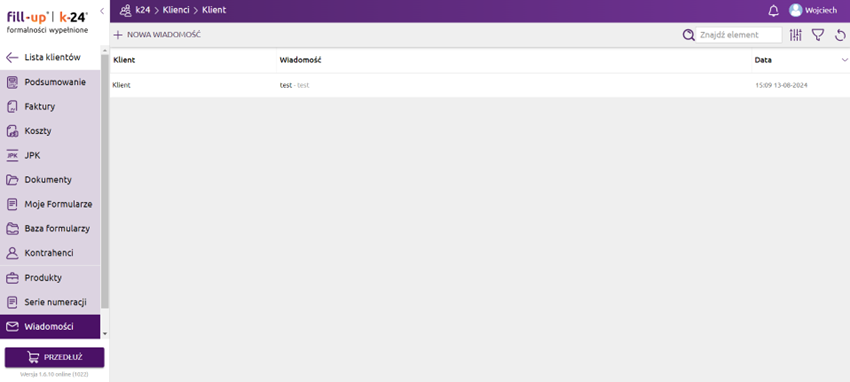The width and height of the screenshot is (850, 382).
Task: Click the sidebar scroll up arrow
Action: click(x=105, y=50)
